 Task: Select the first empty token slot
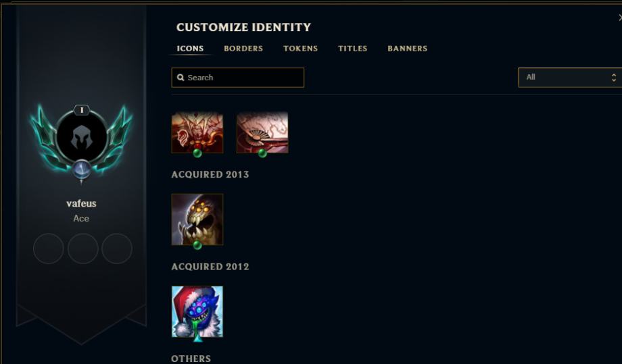pos(49,249)
